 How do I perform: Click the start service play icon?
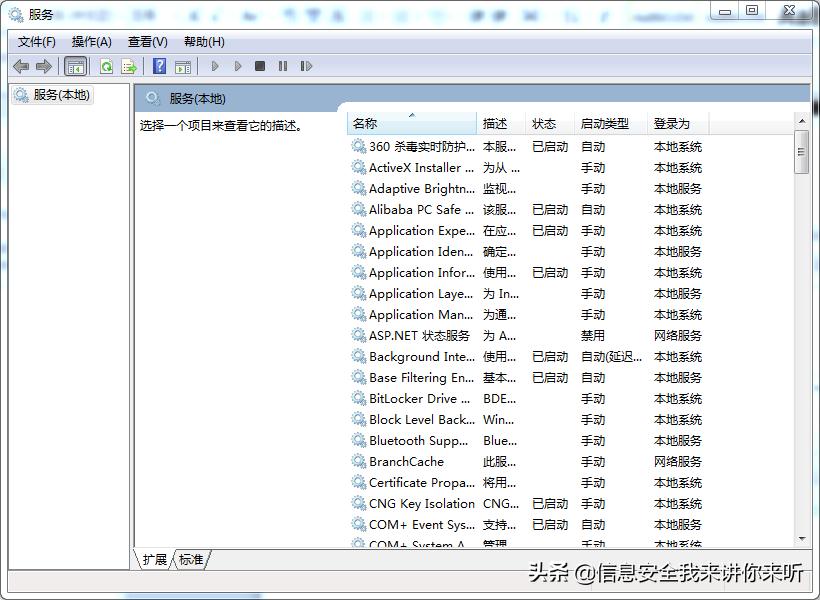coord(215,66)
